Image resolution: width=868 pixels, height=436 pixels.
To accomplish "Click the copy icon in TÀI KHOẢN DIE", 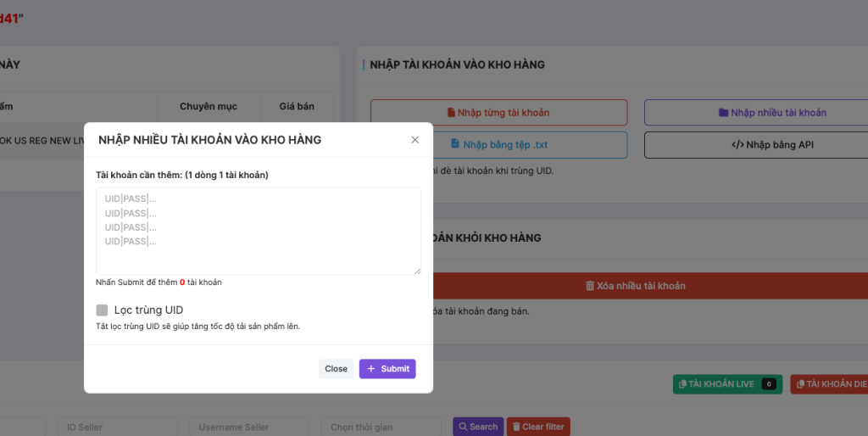I will (x=800, y=384).
